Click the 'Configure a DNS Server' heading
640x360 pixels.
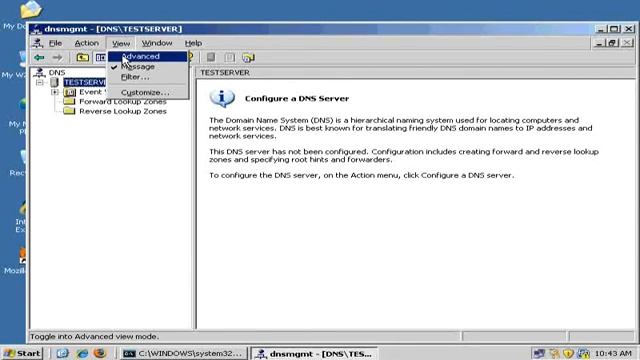click(297, 98)
